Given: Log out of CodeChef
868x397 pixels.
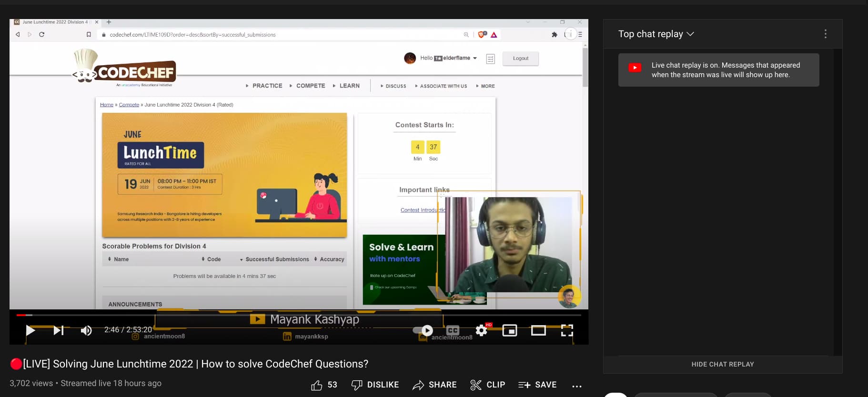Looking at the screenshot, I should pyautogui.click(x=520, y=58).
